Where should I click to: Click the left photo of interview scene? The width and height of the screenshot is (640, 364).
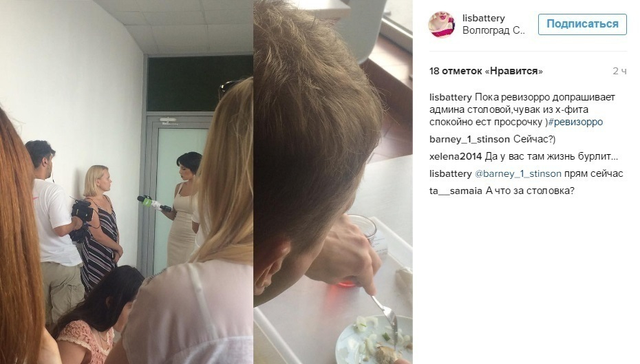click(x=127, y=182)
